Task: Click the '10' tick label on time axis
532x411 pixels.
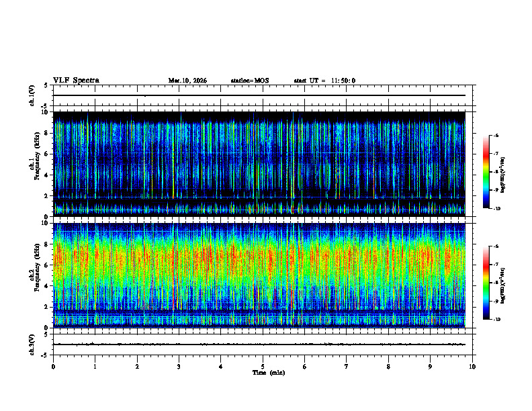Action: (x=472, y=367)
